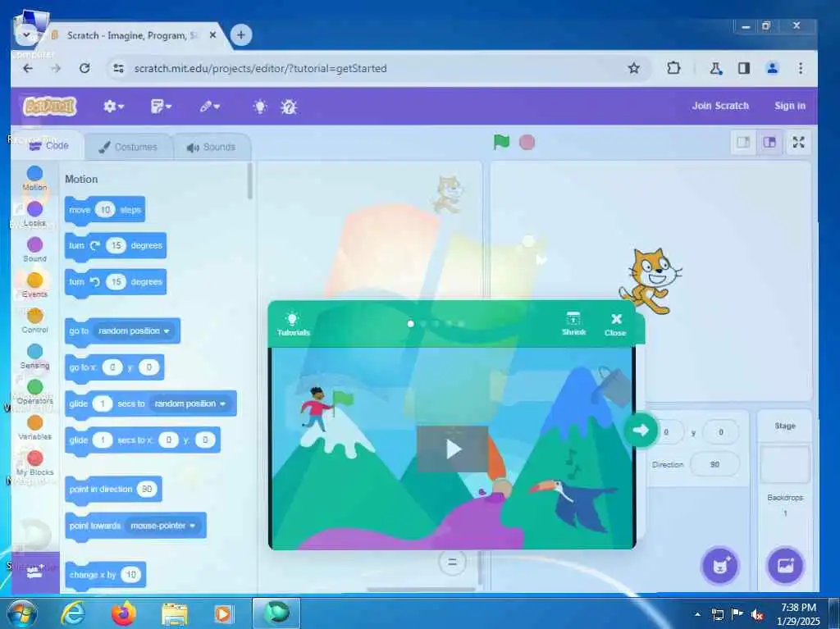Viewport: 840px width, 629px height.
Task: Open the Scratch settings gear menu
Action: click(113, 106)
